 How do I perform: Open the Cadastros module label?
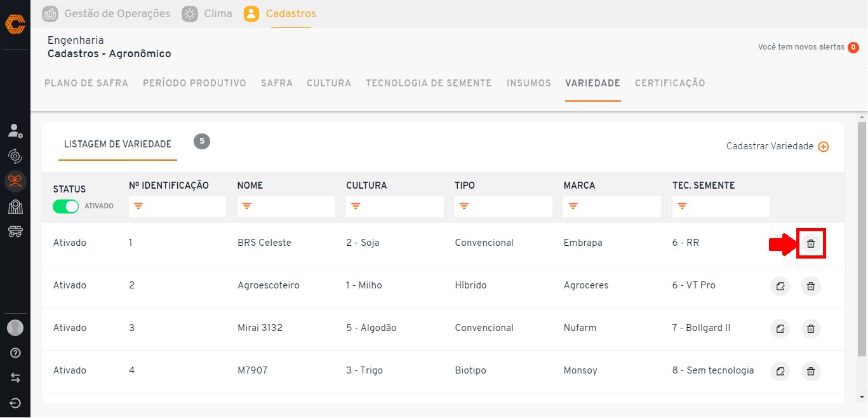point(291,13)
